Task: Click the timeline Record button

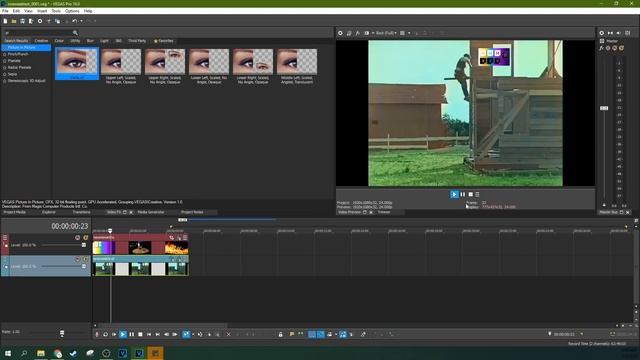Action: tap(97, 334)
